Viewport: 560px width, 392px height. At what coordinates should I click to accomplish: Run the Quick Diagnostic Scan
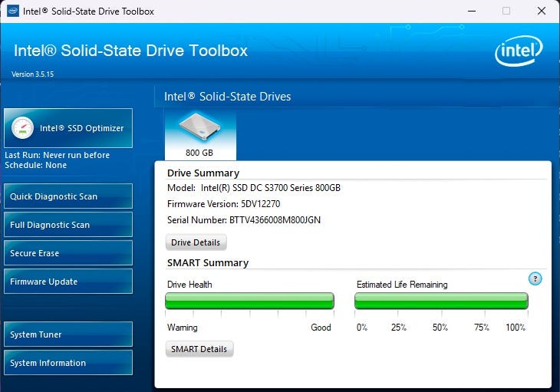[68, 196]
